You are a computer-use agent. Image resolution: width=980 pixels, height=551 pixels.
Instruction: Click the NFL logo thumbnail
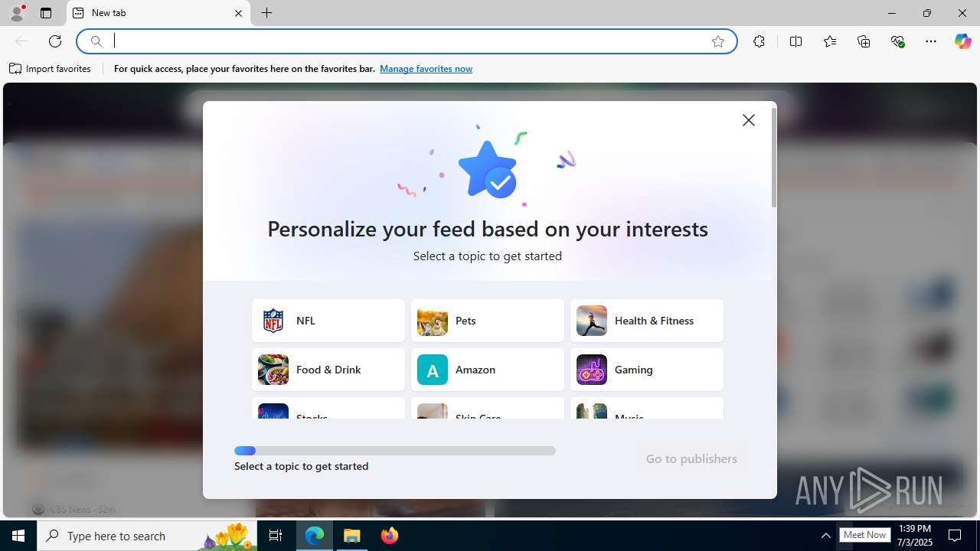point(273,321)
